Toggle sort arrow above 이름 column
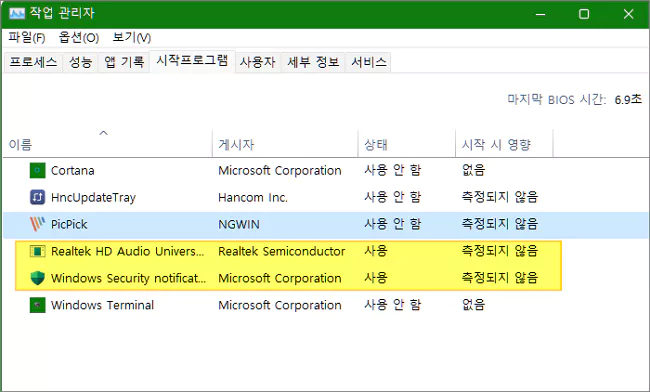650x392 pixels. tap(104, 133)
